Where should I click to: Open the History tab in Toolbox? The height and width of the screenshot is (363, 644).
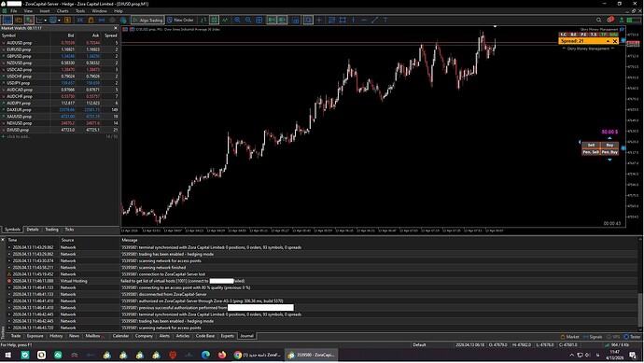click(56, 336)
